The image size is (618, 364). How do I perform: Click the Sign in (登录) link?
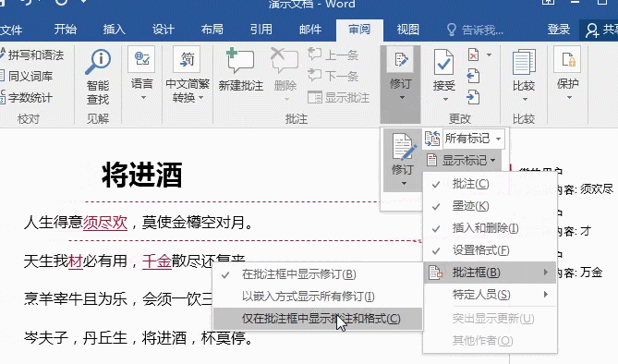(x=559, y=30)
